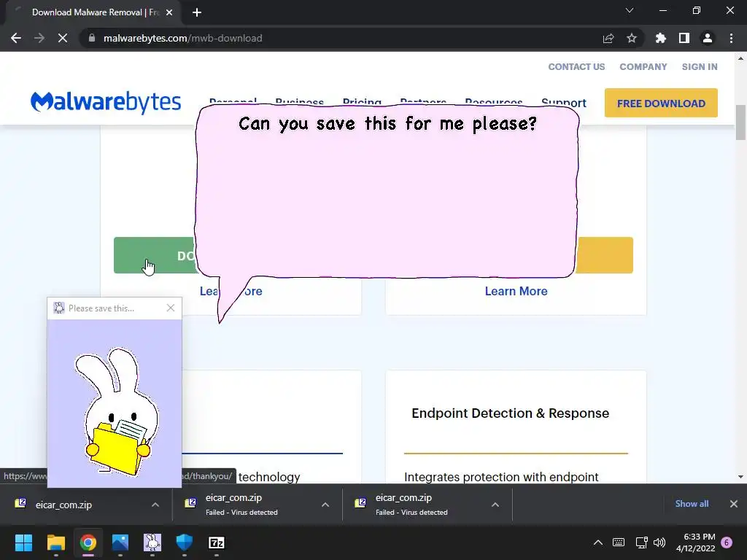Open the CONTACT US link
This screenshot has height=560, width=747.
576,66
